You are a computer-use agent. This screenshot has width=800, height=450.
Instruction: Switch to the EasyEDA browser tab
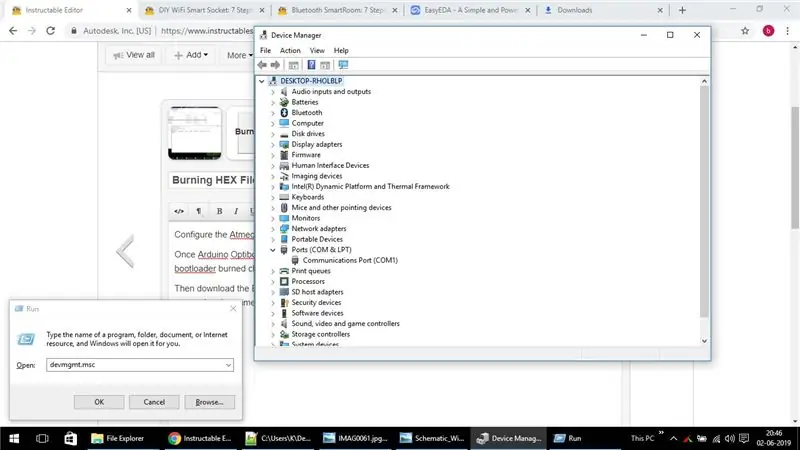[470, 10]
